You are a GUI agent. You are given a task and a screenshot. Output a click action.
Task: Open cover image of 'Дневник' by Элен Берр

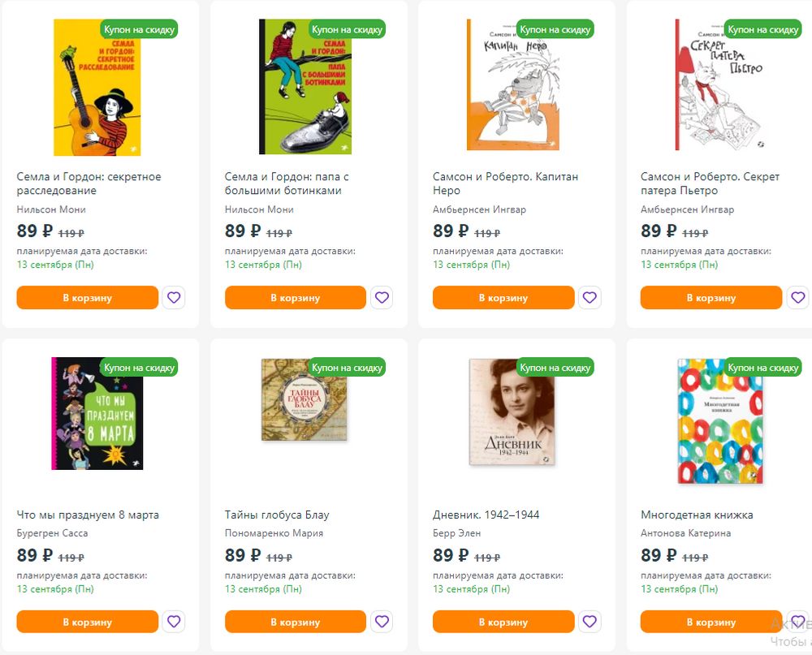tap(512, 412)
